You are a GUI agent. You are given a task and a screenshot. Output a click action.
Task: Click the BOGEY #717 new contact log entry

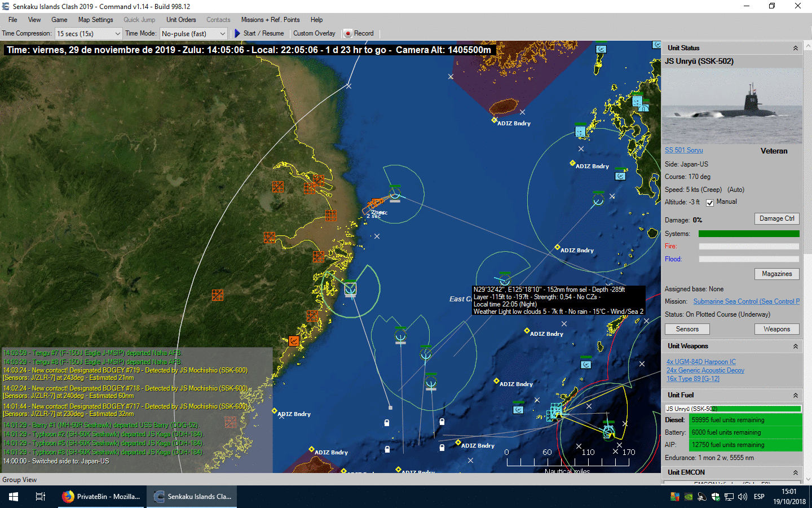[x=125, y=410]
